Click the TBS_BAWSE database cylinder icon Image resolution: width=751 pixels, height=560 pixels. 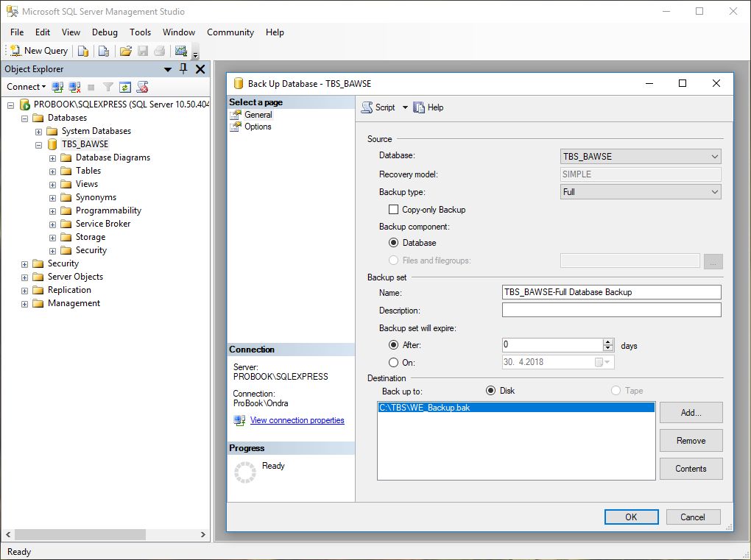52,144
